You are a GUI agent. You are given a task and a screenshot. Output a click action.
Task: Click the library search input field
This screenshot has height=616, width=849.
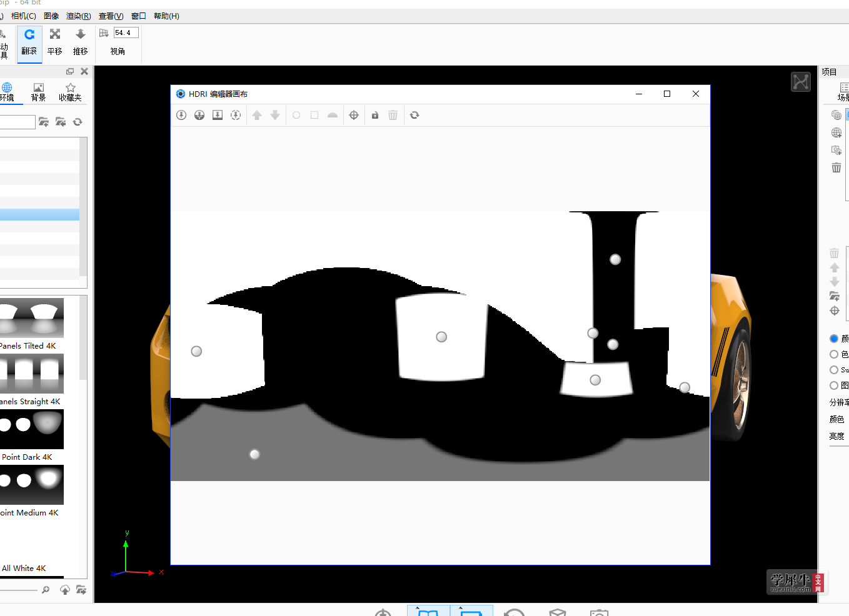[17, 122]
